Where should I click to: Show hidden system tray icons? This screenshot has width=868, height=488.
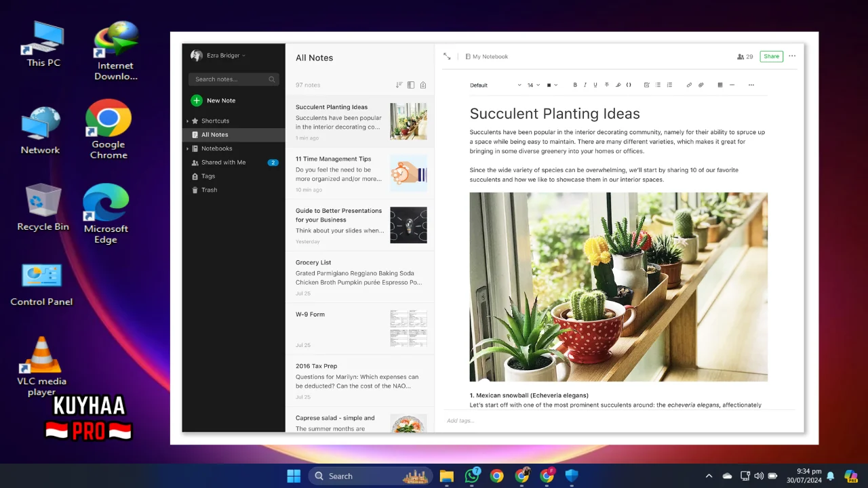(x=709, y=476)
